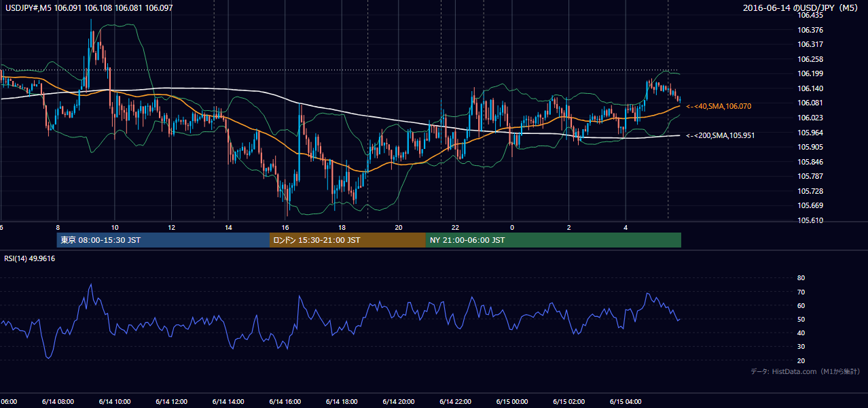The width and height of the screenshot is (868, 408).
Task: Click the RSI scale value 40
Action: [x=801, y=333]
